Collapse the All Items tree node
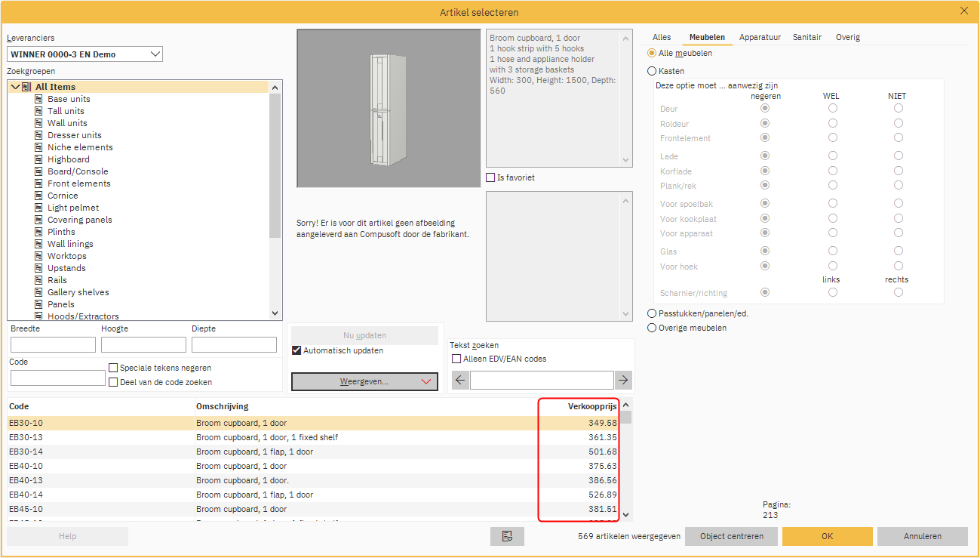Viewport: 980px width, 558px height. tap(14, 86)
